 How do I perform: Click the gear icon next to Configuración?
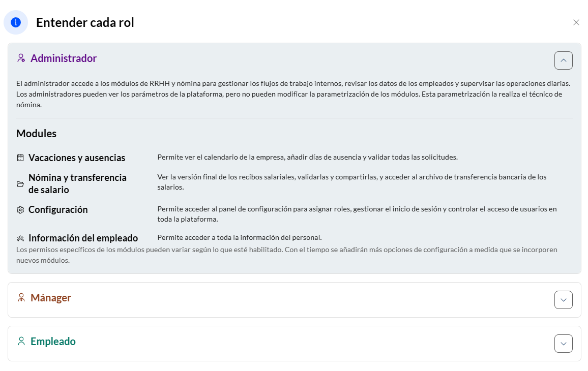20,210
